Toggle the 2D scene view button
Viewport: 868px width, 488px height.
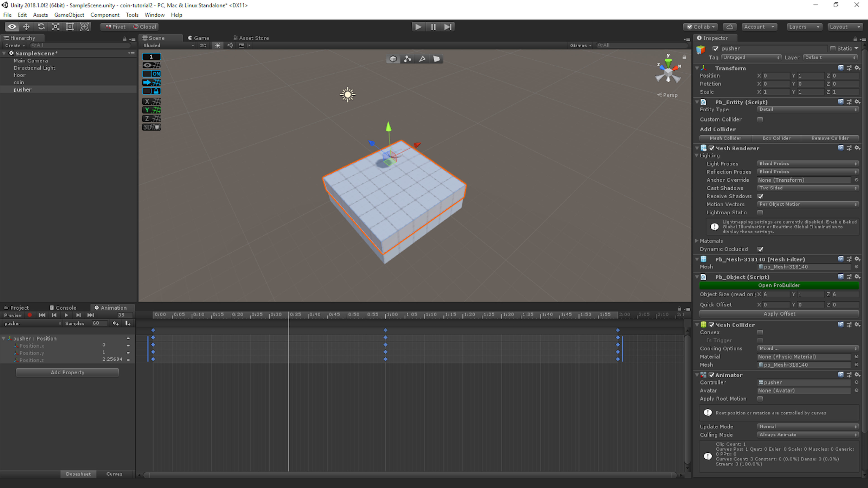[203, 45]
